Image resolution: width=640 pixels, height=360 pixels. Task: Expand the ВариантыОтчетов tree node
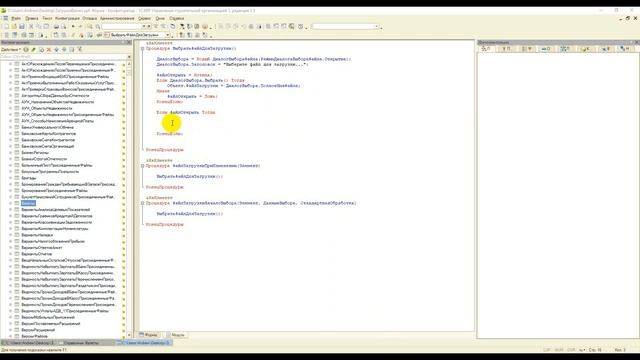pyautogui.click(x=11, y=254)
